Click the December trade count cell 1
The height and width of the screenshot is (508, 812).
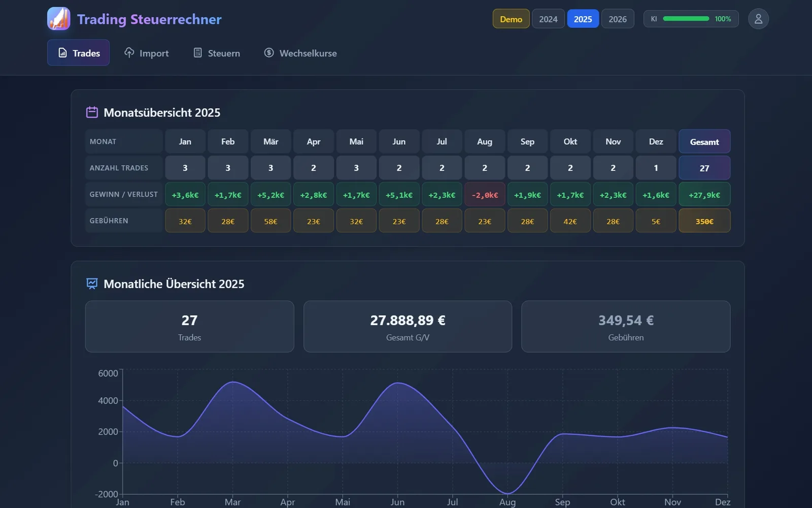[x=656, y=168]
